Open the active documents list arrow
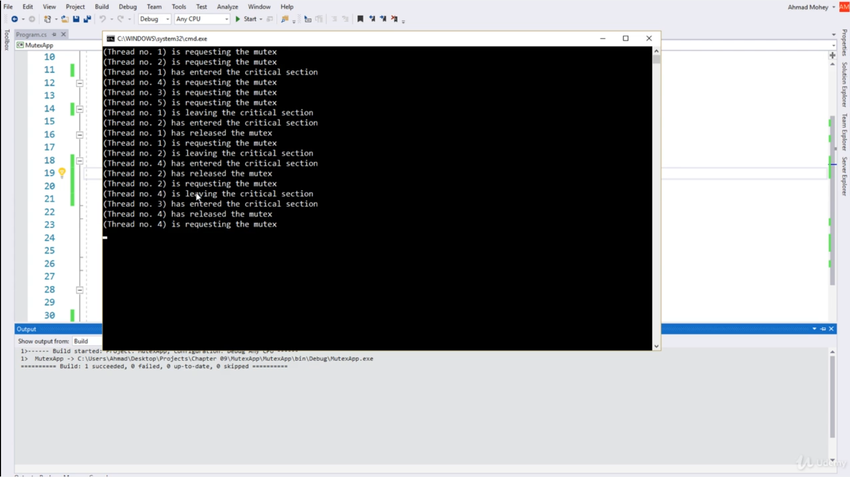 point(833,35)
